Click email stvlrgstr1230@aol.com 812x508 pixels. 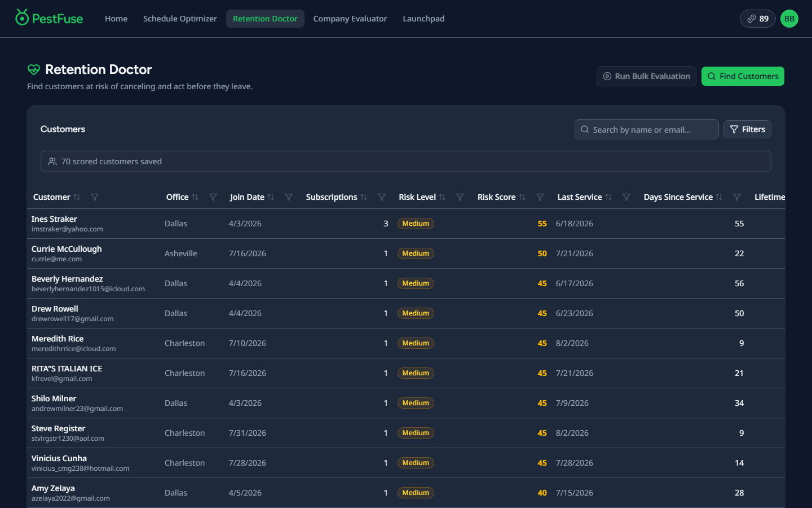(68, 439)
